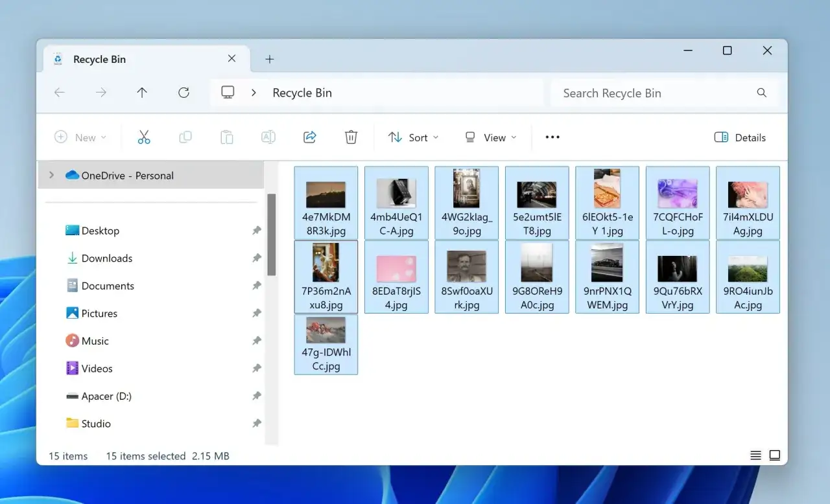The image size is (830, 504).
Task: Open the See more ellipsis menu
Action: pos(552,137)
